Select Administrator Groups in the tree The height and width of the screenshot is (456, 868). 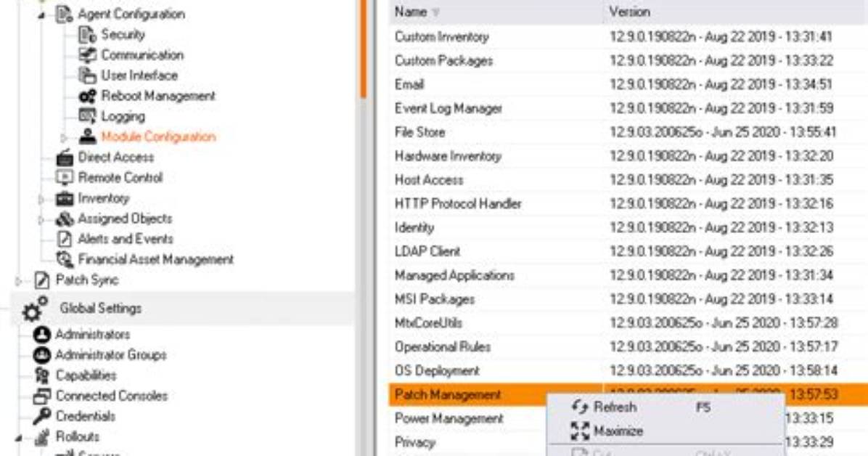[x=111, y=354]
